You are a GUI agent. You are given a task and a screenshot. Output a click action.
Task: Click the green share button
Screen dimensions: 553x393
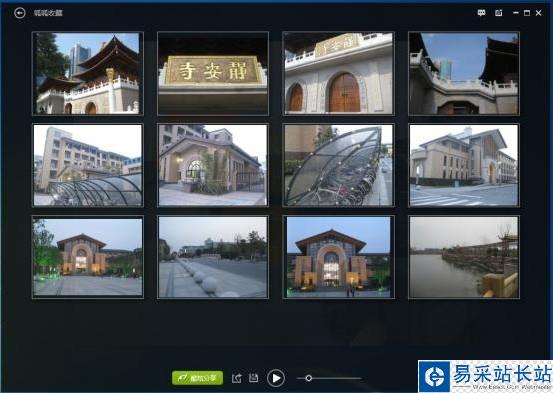(x=198, y=378)
